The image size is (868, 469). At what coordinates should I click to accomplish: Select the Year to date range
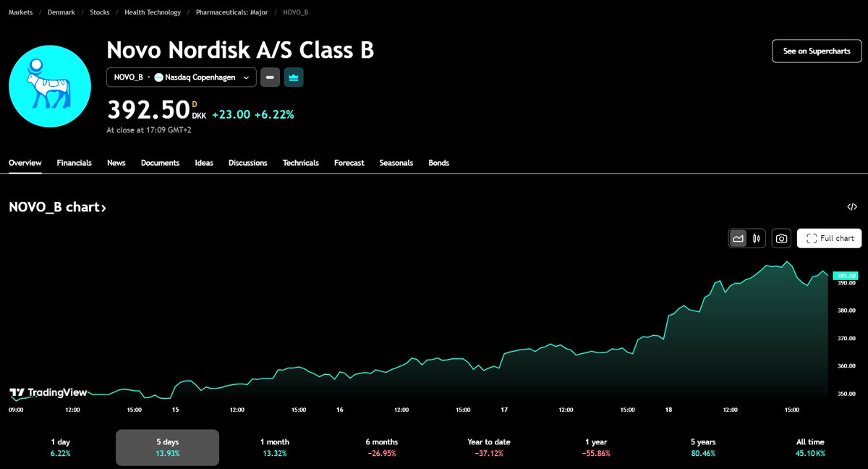click(x=488, y=447)
